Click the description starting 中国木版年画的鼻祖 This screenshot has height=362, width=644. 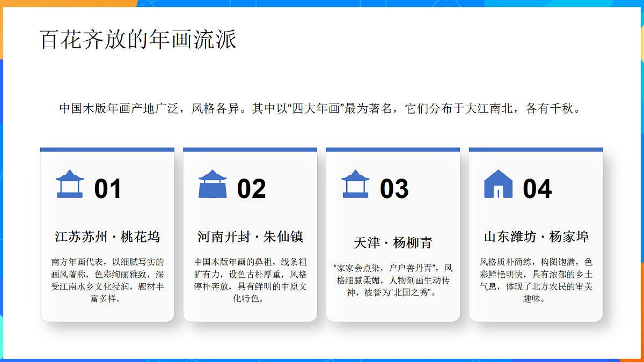(250, 280)
